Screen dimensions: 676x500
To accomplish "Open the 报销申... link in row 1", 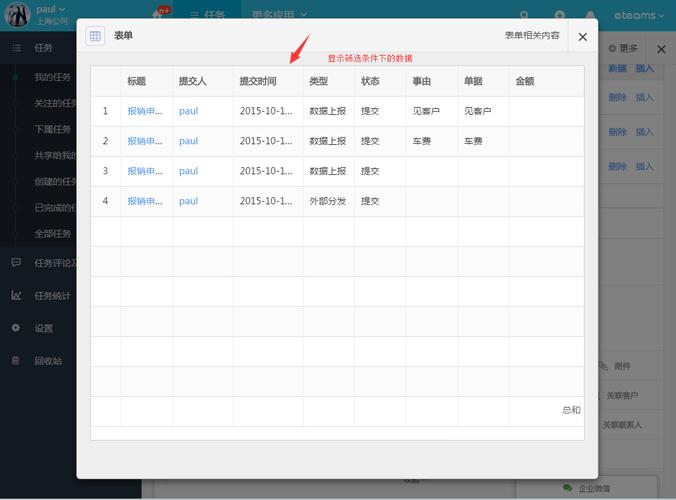I will click(145, 111).
